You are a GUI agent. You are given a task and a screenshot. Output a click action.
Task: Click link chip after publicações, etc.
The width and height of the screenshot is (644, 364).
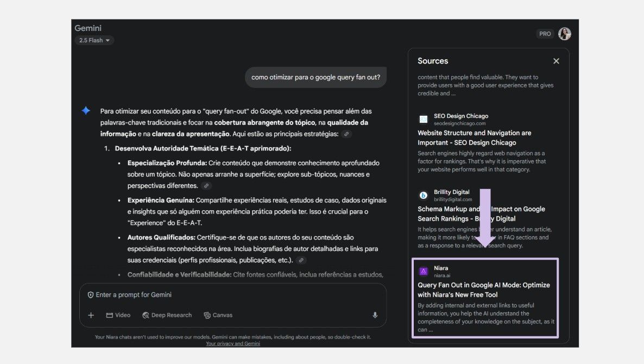[301, 260]
